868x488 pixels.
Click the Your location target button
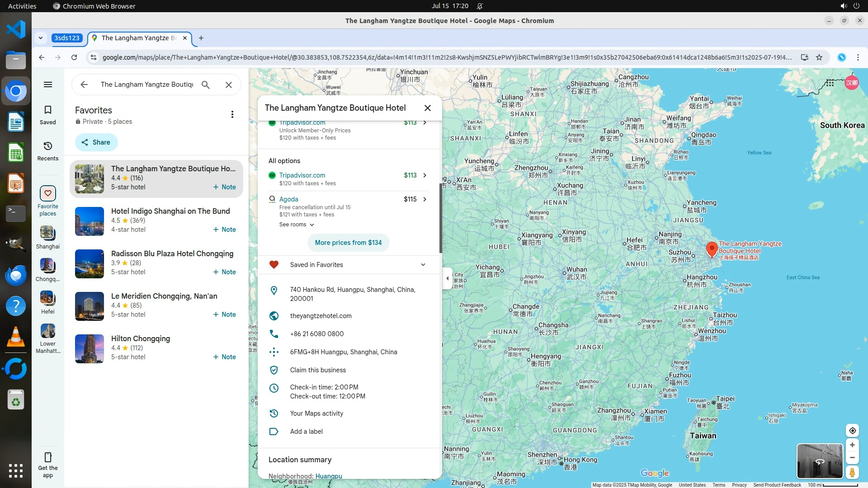pyautogui.click(x=852, y=431)
